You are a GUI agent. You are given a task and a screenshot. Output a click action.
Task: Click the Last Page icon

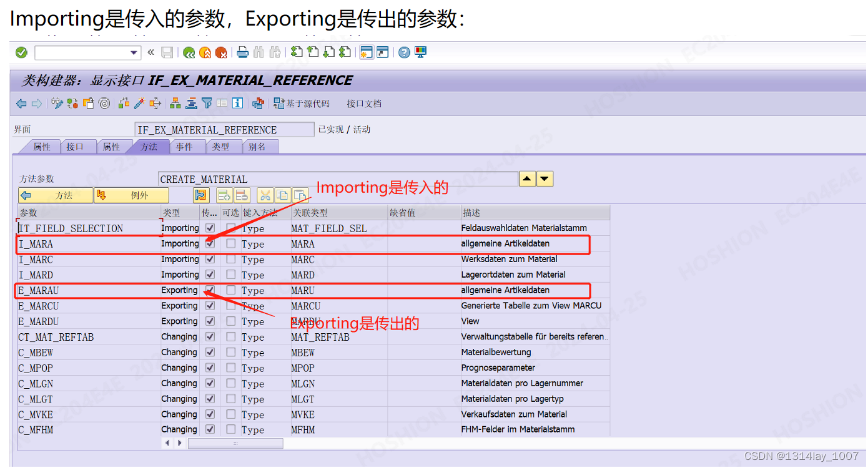(x=344, y=52)
